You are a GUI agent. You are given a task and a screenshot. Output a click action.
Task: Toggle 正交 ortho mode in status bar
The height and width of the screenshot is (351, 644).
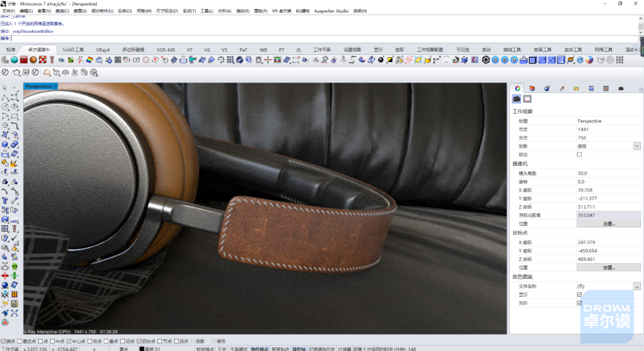[x=222, y=349]
